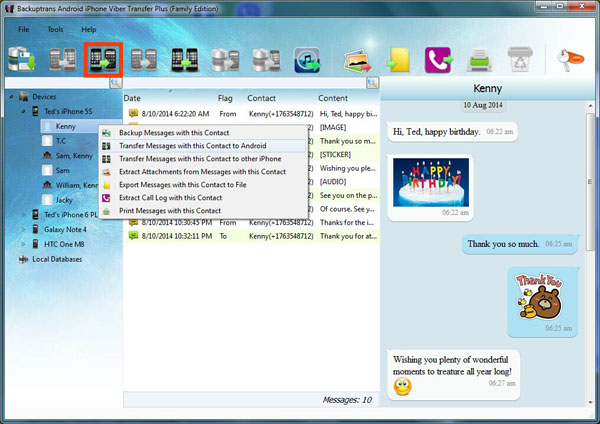The image size is (600, 424).
Task: Click the Print messages printer icon
Action: pos(479,60)
